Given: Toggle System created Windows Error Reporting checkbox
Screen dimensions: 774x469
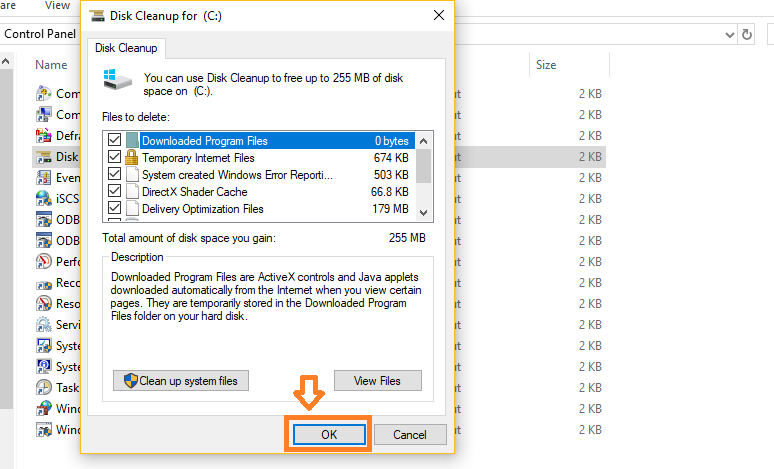Looking at the screenshot, I should click(x=115, y=174).
